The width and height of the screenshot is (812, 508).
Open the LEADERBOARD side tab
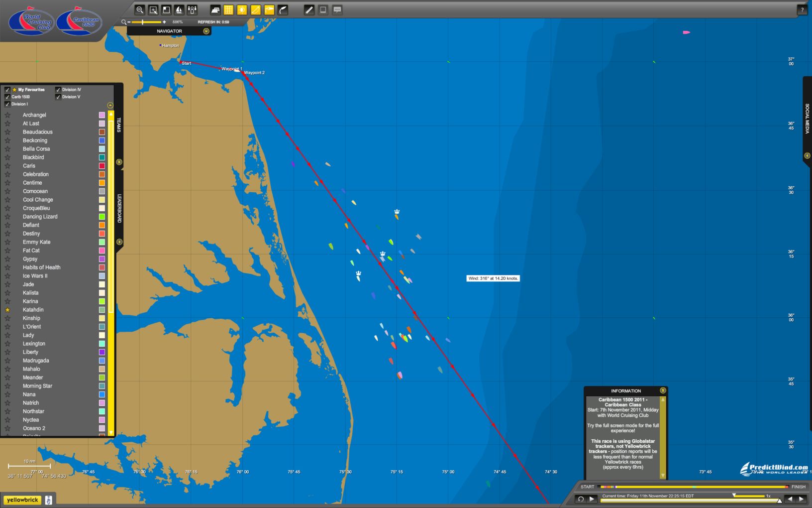[119, 208]
